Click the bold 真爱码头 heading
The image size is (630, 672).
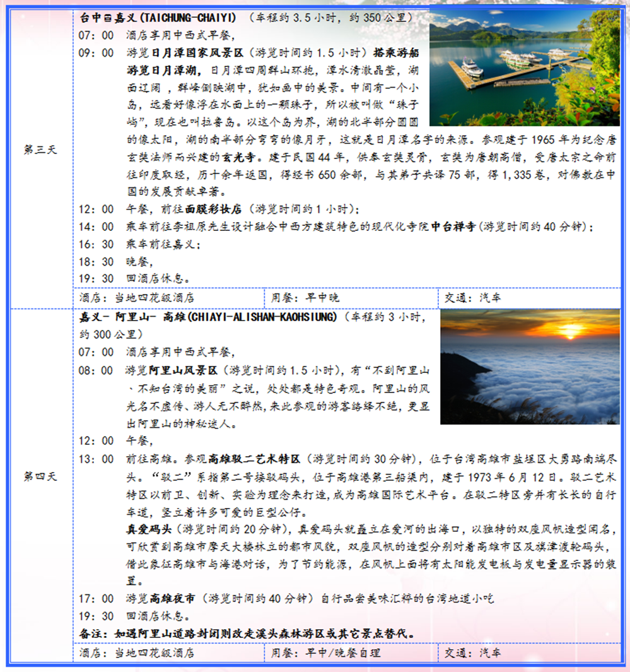tap(148, 528)
